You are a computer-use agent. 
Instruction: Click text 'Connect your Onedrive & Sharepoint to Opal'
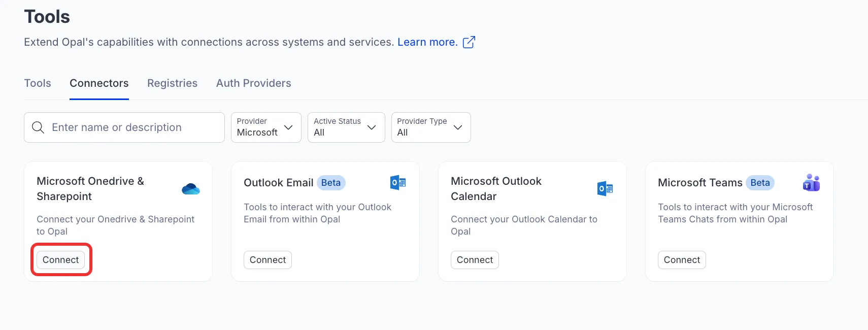coord(115,225)
